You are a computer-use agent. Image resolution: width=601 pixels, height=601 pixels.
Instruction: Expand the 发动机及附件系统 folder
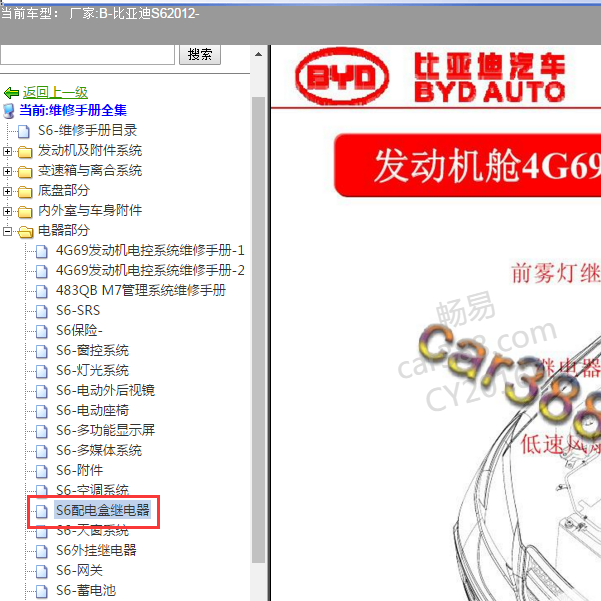(7, 151)
